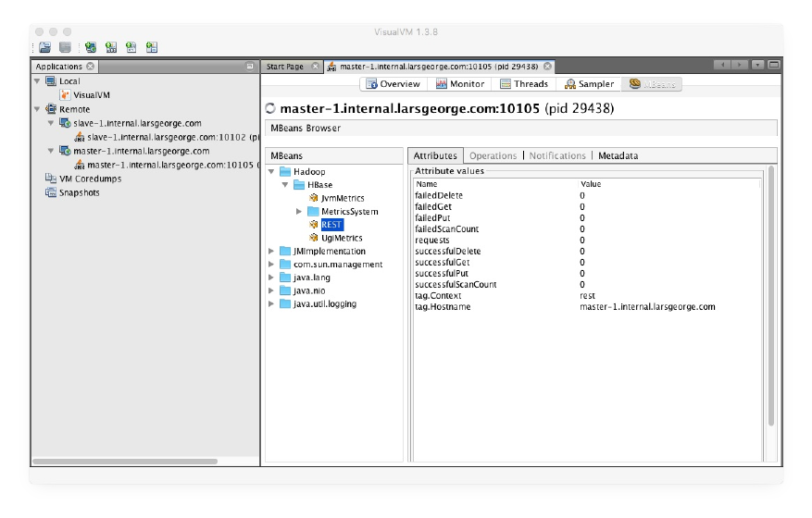The width and height of the screenshot is (812, 518).
Task: Select the failedDelete attribute row
Action: point(587,195)
